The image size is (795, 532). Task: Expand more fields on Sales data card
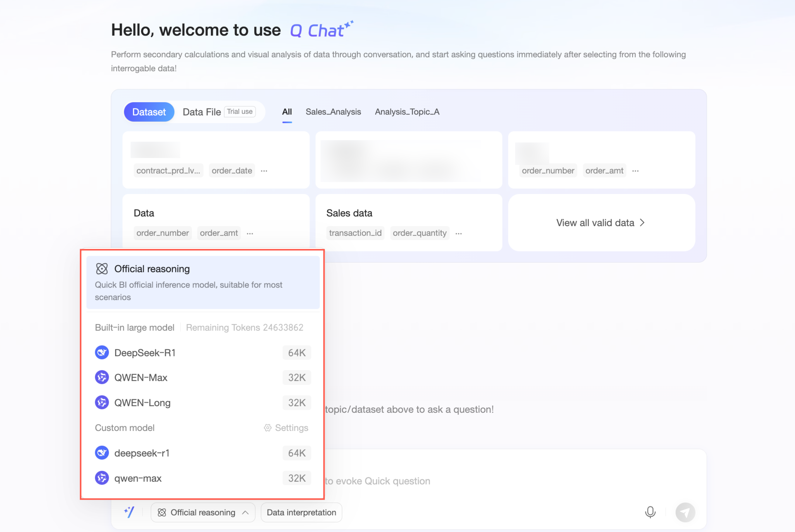(459, 233)
